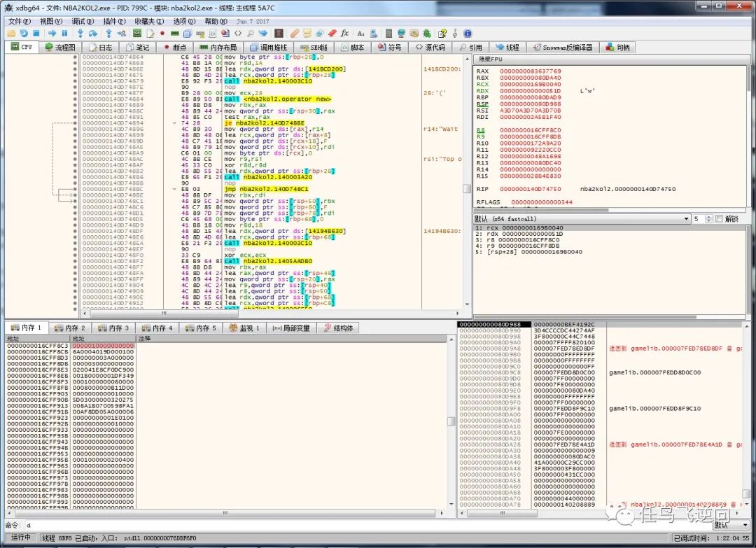The image size is (756, 548).
Task: Click the open file folder icon
Action: point(12,33)
